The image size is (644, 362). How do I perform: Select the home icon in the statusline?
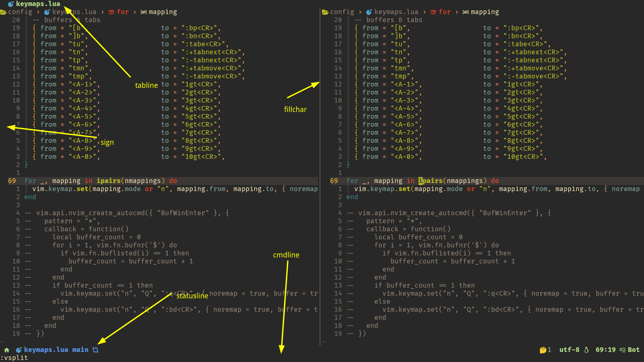point(7,350)
